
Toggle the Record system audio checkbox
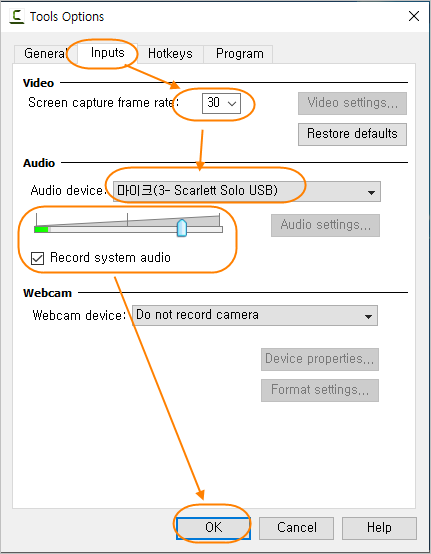point(37,258)
